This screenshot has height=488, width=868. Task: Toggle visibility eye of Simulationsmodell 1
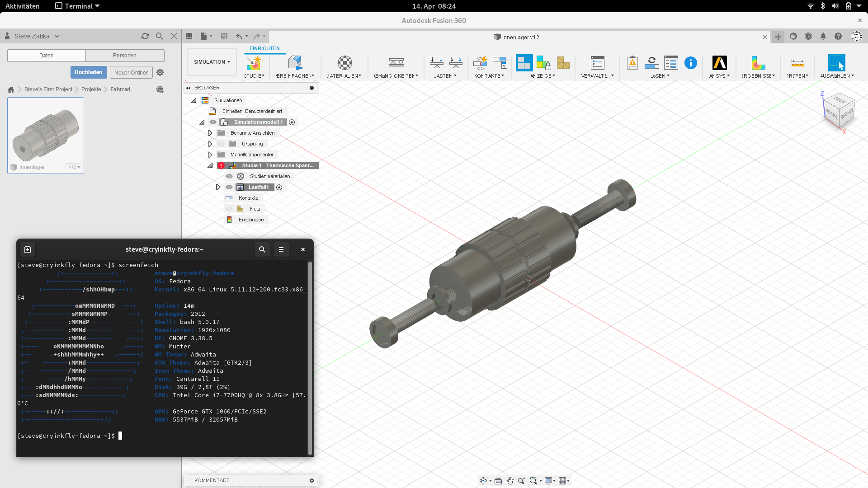point(213,122)
